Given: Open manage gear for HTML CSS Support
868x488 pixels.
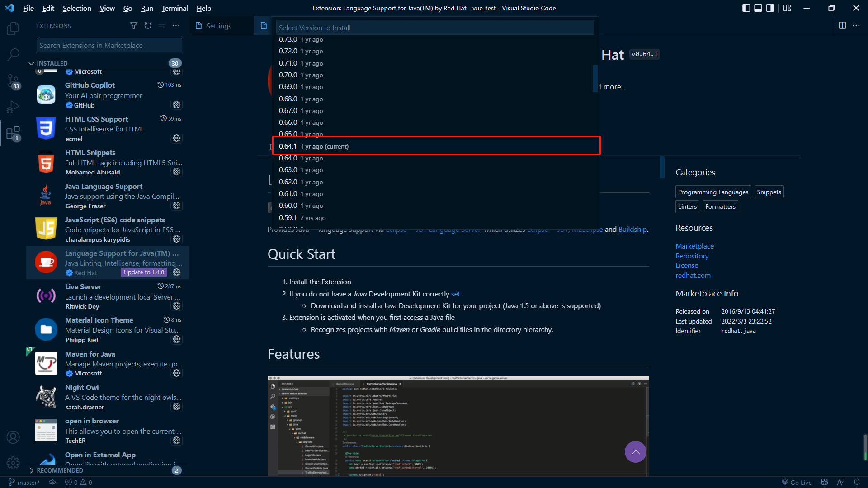Looking at the screenshot, I should (177, 138).
